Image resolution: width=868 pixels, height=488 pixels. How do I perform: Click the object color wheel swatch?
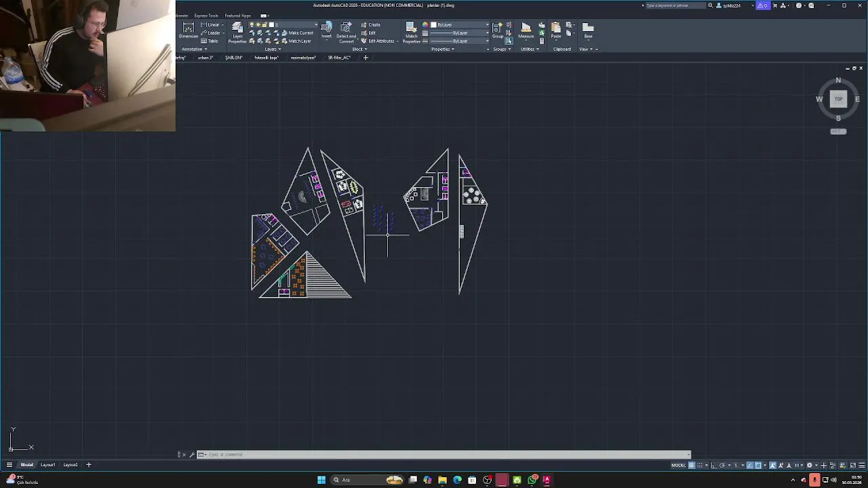point(425,24)
